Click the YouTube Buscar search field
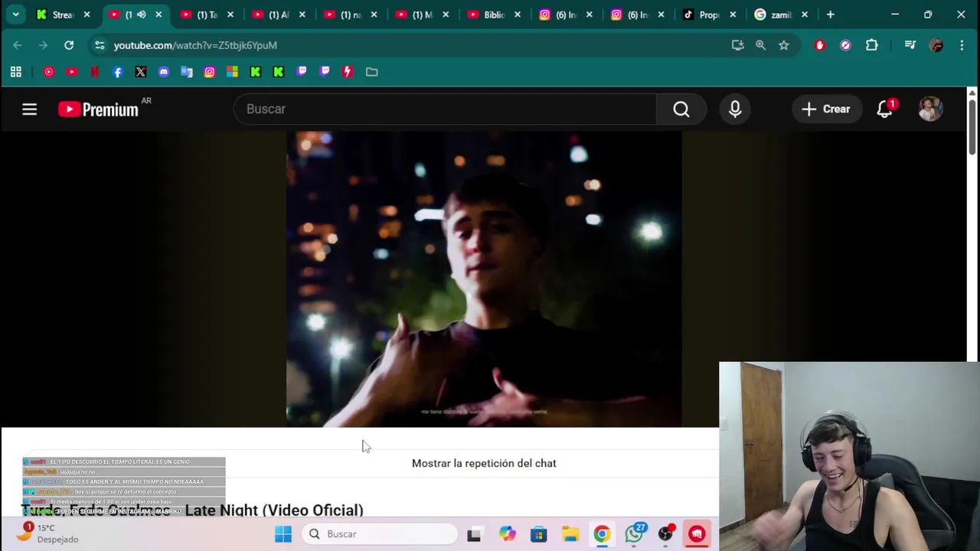Screen dimensions: 980x551 coord(445,109)
